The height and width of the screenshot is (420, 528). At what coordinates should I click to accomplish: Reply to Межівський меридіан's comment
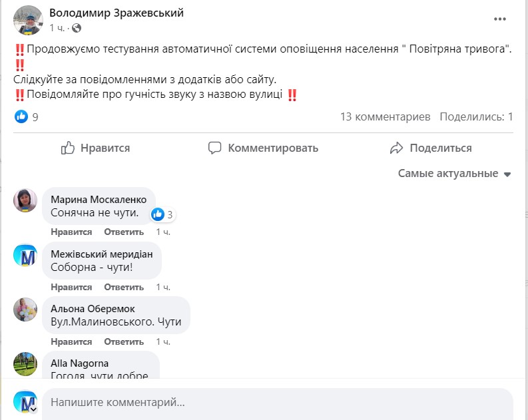click(x=124, y=288)
